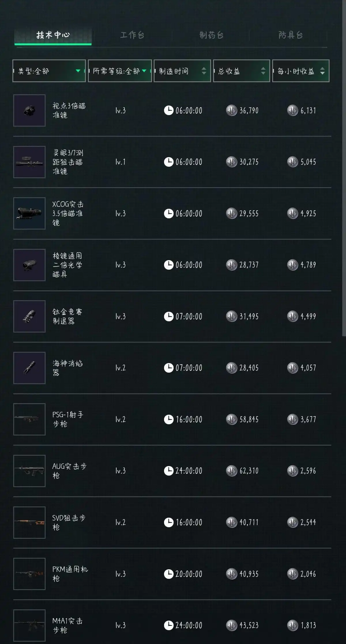Screen dimensions: 346x644
Task: Click the PKM通用机枪 machine gun icon
Action: 29,574
